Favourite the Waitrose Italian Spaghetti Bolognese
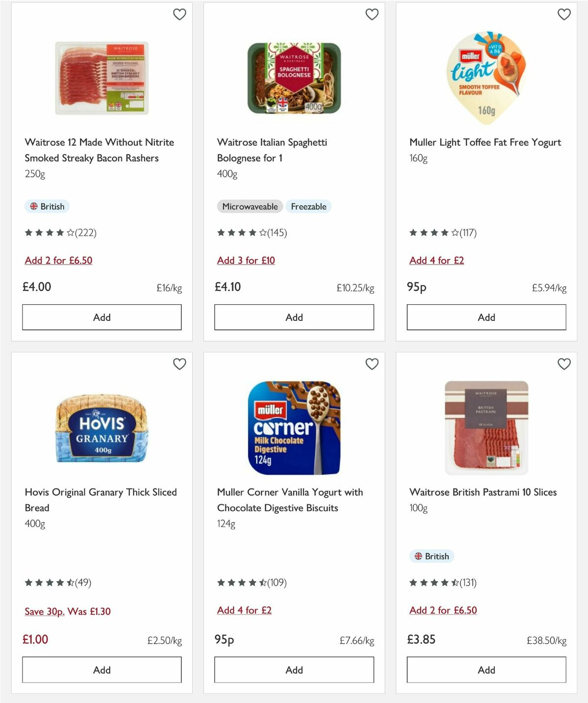 [x=372, y=15]
